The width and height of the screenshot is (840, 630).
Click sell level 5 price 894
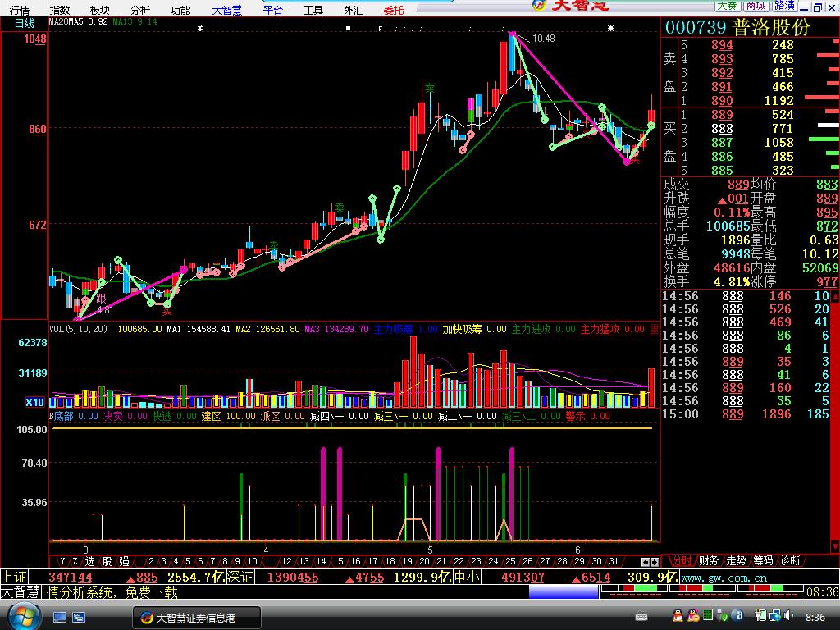point(722,45)
